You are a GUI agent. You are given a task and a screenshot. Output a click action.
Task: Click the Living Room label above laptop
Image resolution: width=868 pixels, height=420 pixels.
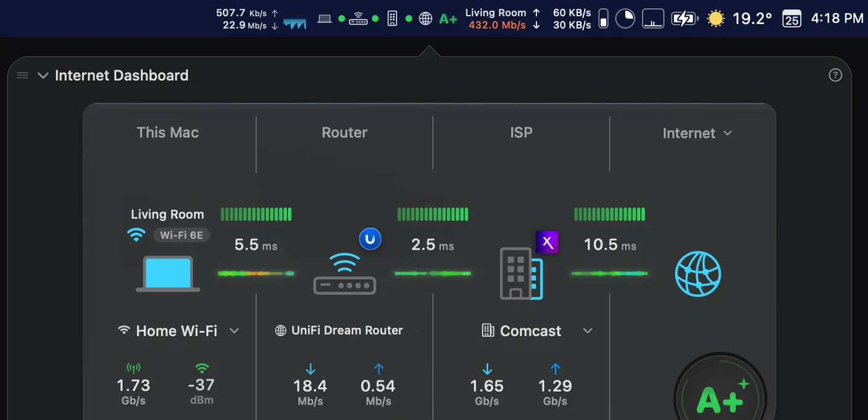point(167,214)
